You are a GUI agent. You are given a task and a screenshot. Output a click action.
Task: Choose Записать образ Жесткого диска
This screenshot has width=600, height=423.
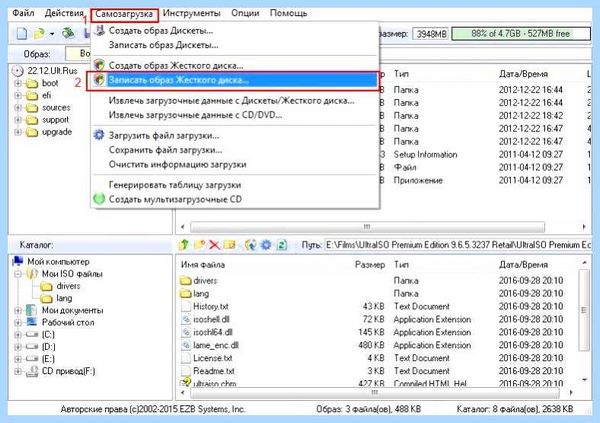[x=235, y=80]
